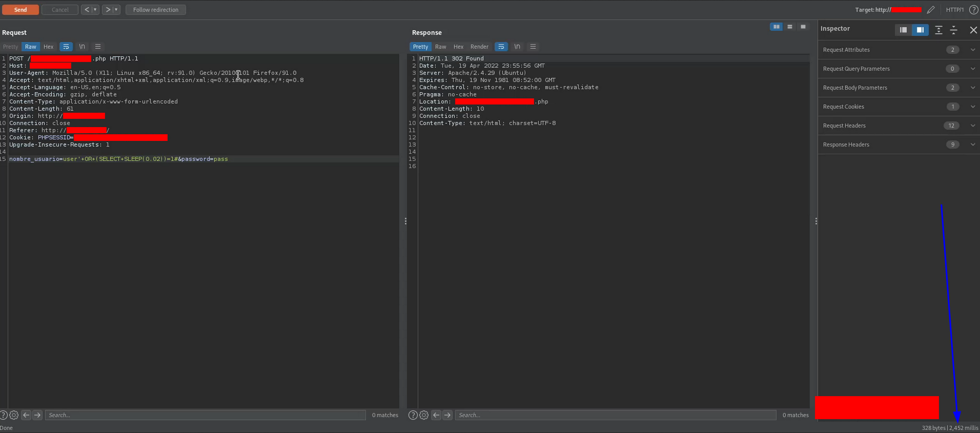The width and height of the screenshot is (980, 433).
Task: Expand Response Headers chevron
Action: pyautogui.click(x=973, y=145)
